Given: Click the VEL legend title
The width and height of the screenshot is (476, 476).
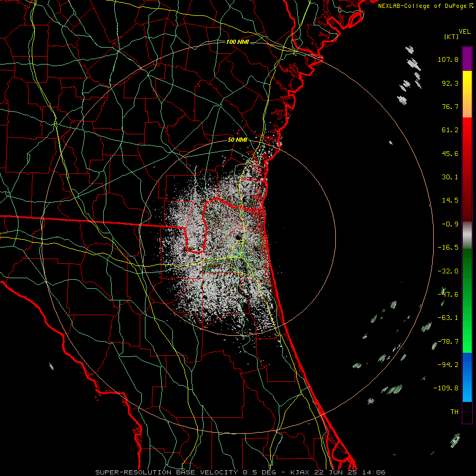Looking at the screenshot, I should (464, 32).
